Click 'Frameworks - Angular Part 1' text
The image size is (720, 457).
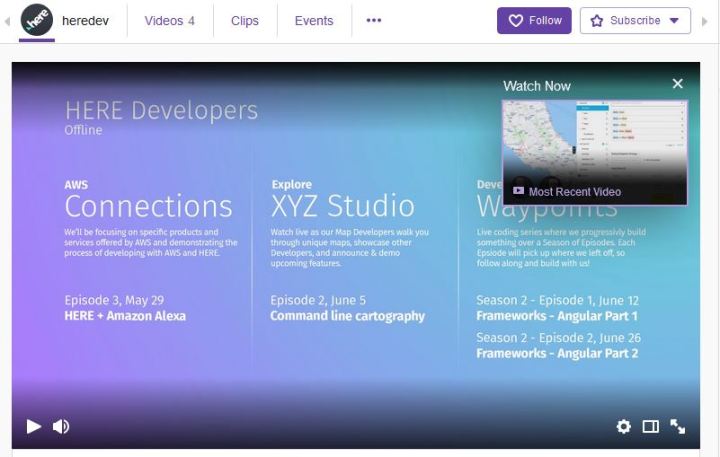(x=557, y=316)
